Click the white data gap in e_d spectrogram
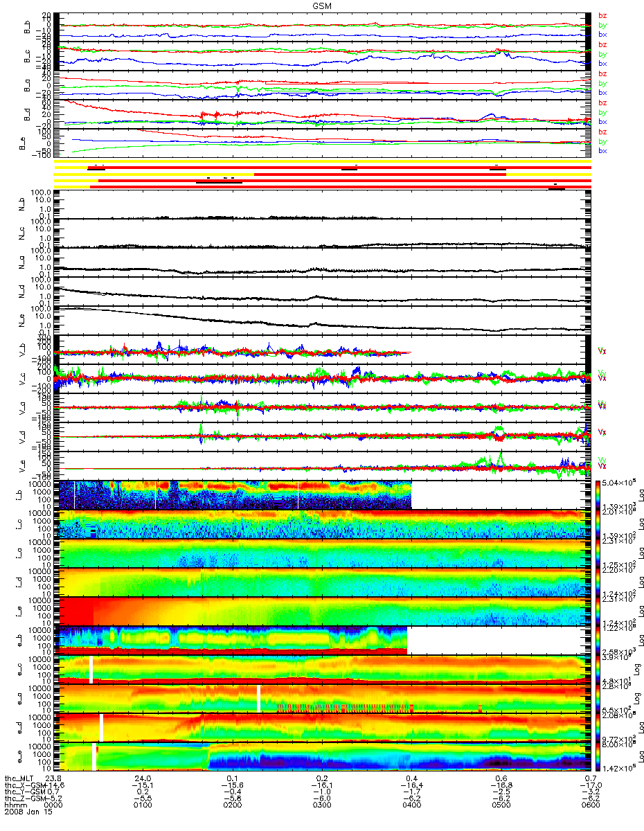Image resolution: width=644 pixels, height=831 pixels. point(101,728)
